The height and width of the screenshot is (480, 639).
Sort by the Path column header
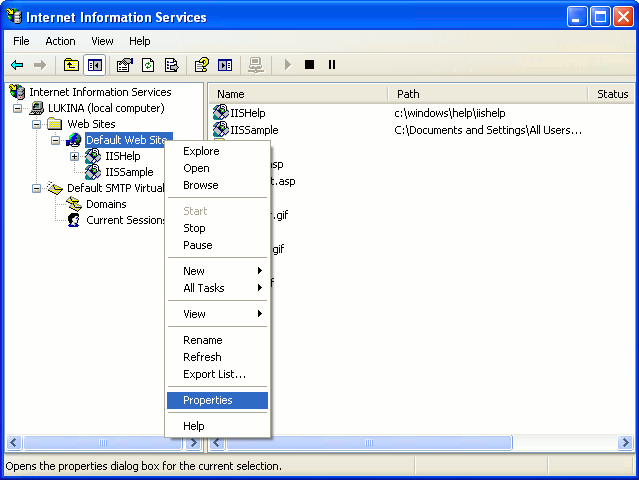487,94
